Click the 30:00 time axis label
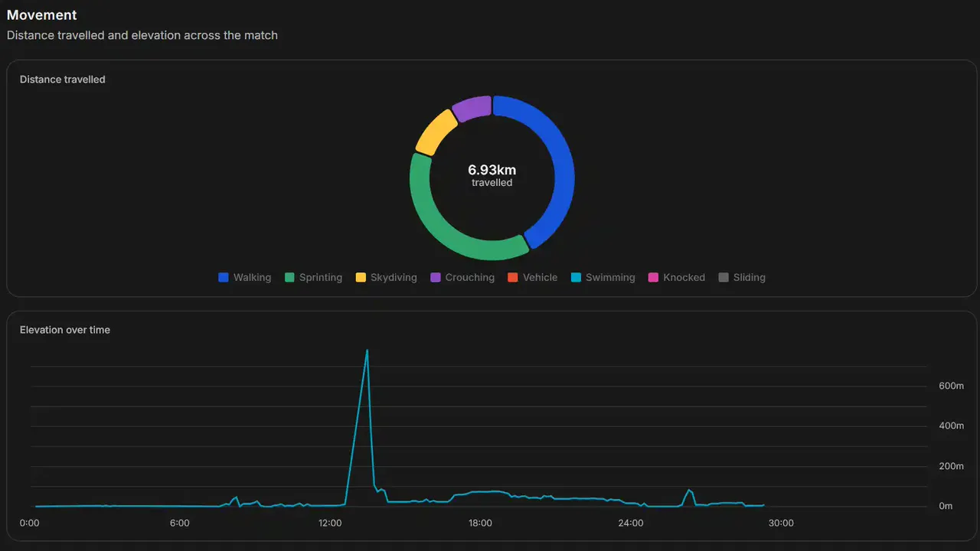The width and height of the screenshot is (980, 551). [x=781, y=523]
